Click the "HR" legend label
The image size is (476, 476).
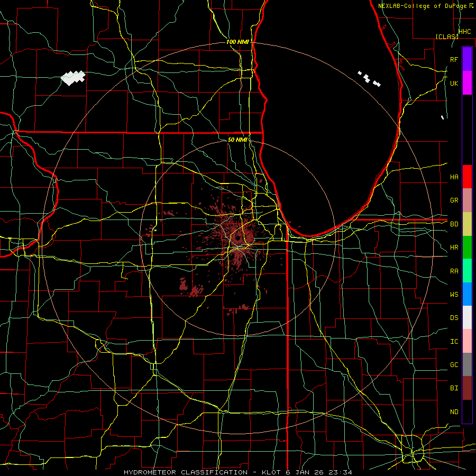click(454, 248)
